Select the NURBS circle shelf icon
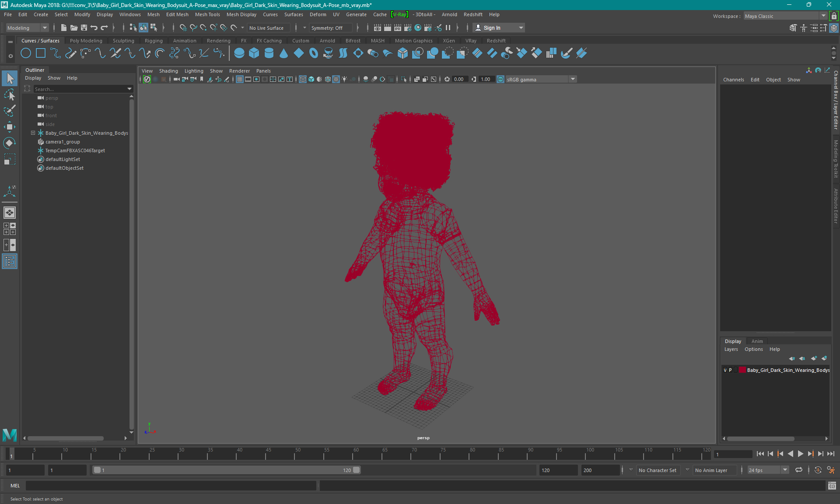Viewport: 840px width, 504px height. pyautogui.click(x=26, y=53)
